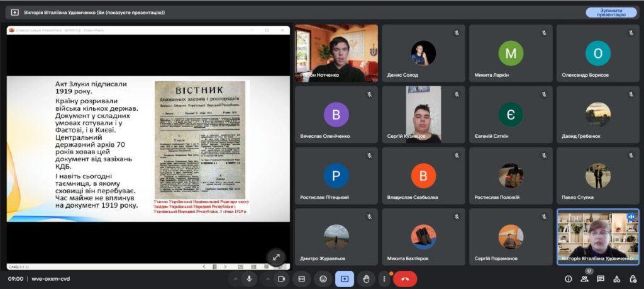Toggle the camera on or off
This screenshot has height=289, width=644.
[x=281, y=278]
